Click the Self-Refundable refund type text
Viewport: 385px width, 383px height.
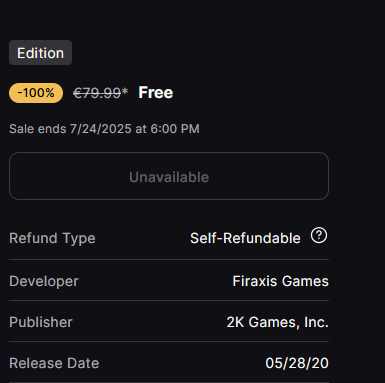coord(245,238)
